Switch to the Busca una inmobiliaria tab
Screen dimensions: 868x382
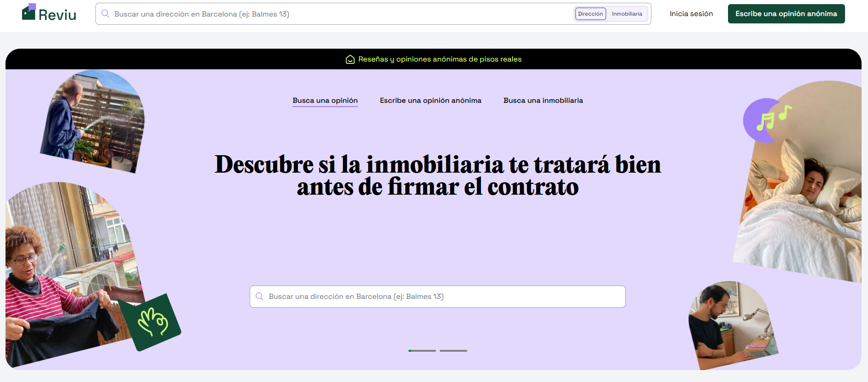point(543,101)
